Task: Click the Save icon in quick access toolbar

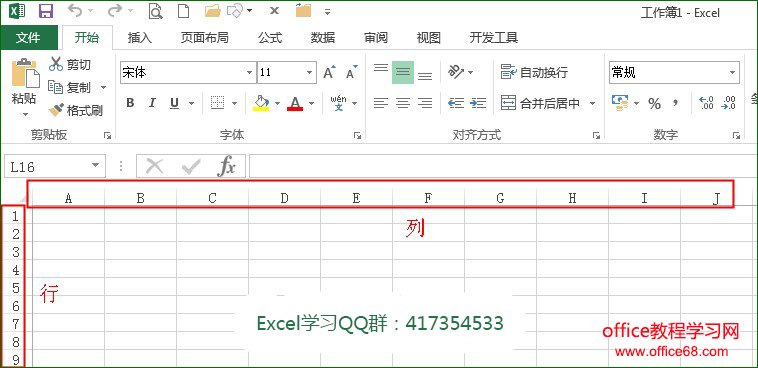Action: [45, 11]
